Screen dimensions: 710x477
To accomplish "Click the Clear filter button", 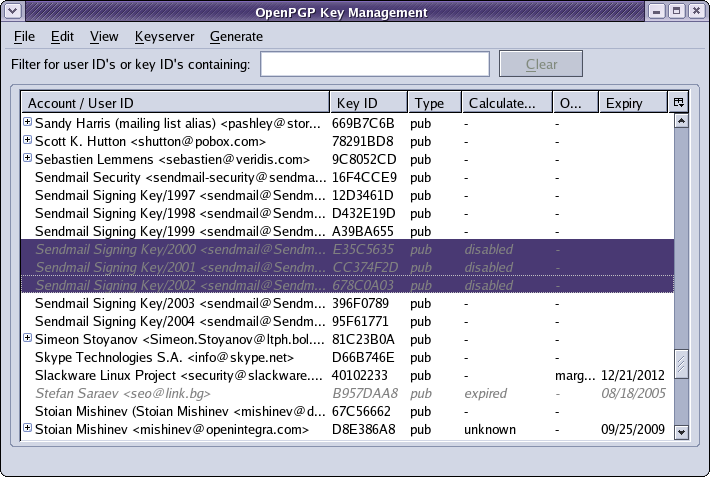I will (x=541, y=64).
